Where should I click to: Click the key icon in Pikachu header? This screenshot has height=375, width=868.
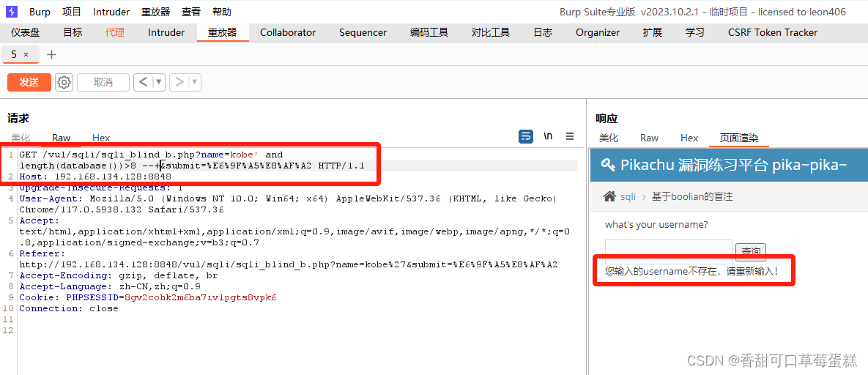click(x=608, y=165)
